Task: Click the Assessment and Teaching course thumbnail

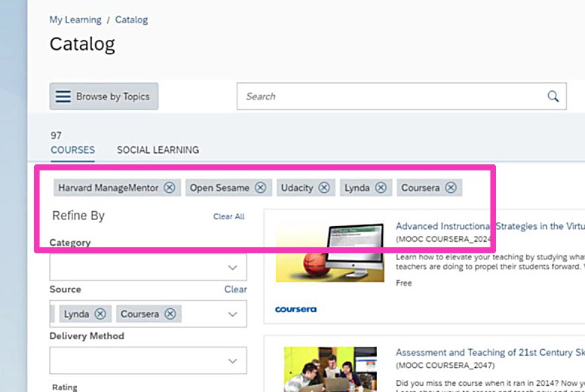Action: click(330, 369)
